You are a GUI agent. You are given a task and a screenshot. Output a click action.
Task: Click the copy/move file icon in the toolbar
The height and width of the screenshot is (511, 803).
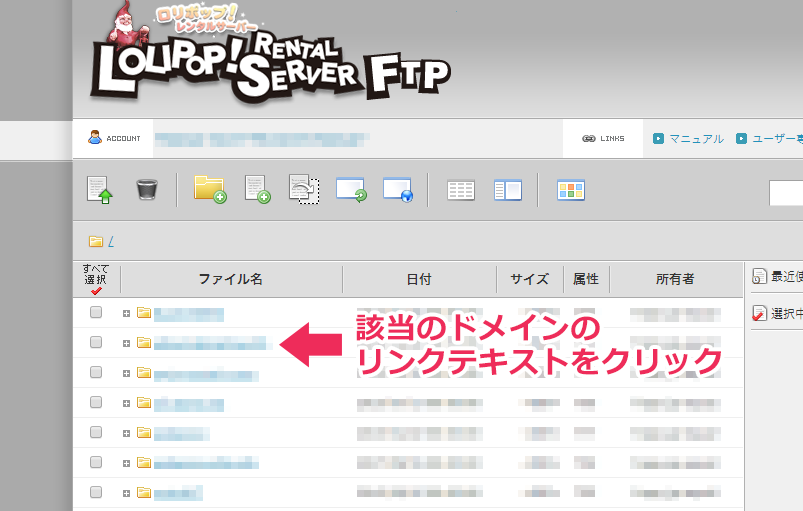[x=304, y=189]
